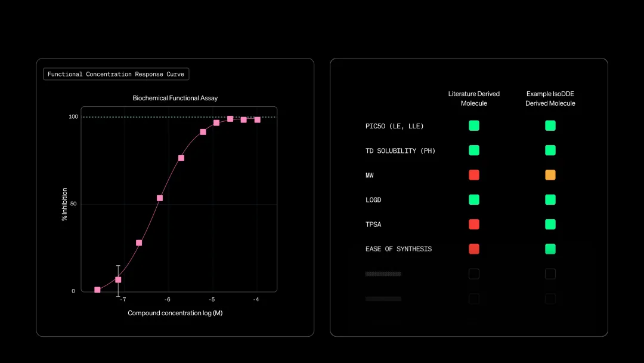This screenshot has height=363, width=644.
Task: Click the green PIC50 swatch for Literature Derived Molecule
Action: coord(474,125)
